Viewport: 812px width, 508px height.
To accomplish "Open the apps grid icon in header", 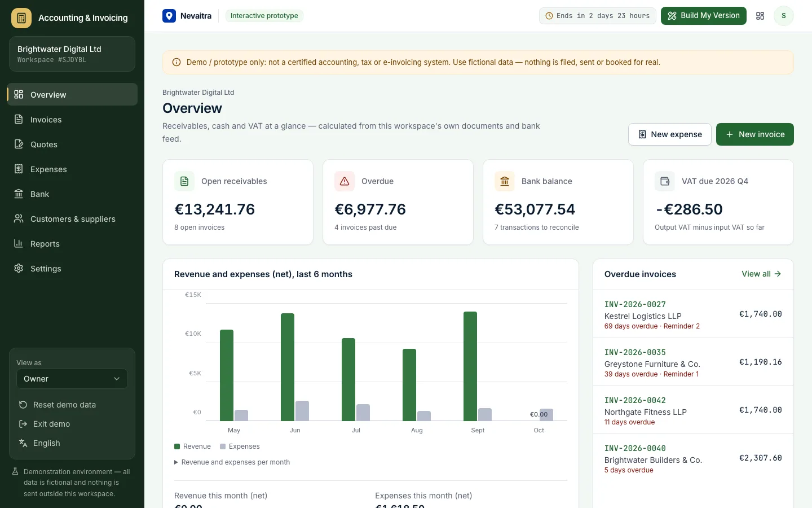I will (760, 16).
